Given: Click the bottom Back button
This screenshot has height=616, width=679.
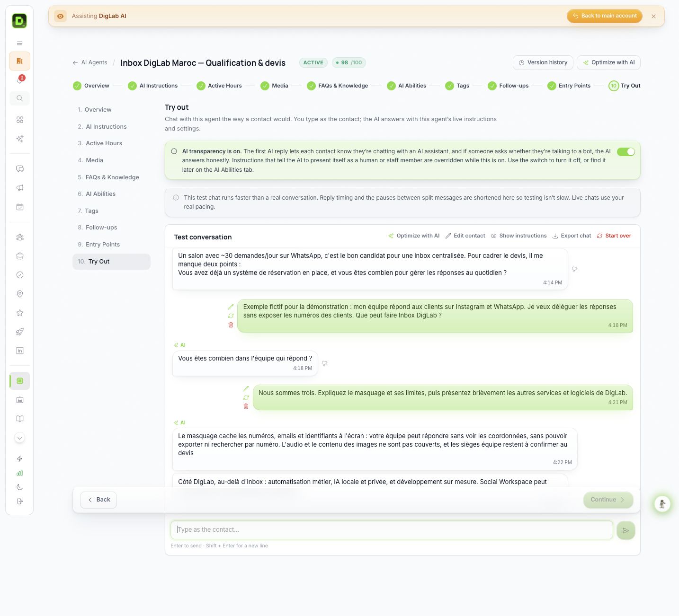Looking at the screenshot, I should [98, 500].
